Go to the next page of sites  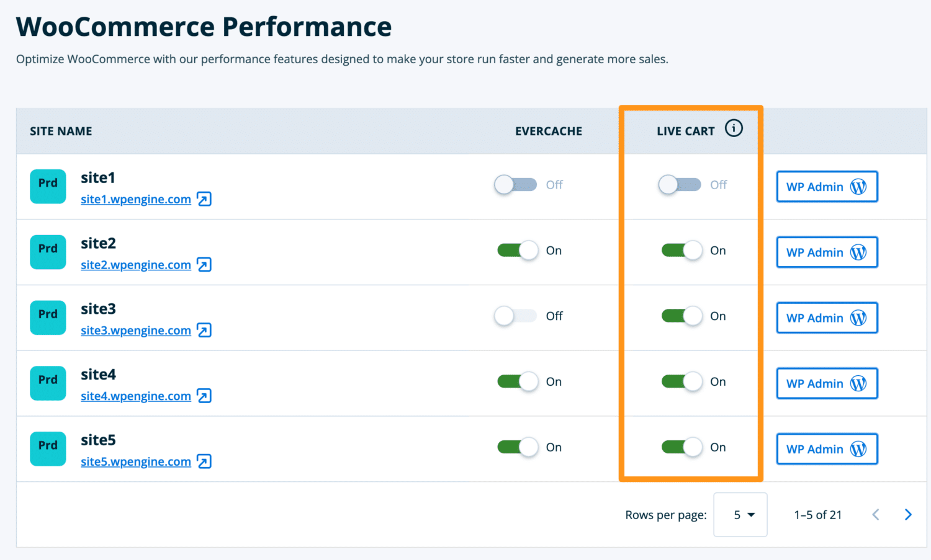click(x=907, y=515)
